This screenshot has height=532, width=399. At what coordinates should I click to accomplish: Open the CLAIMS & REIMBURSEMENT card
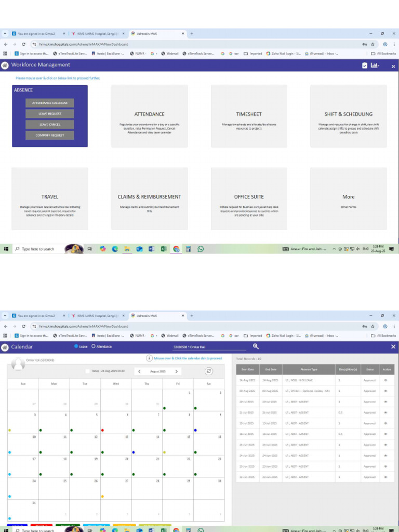click(149, 199)
